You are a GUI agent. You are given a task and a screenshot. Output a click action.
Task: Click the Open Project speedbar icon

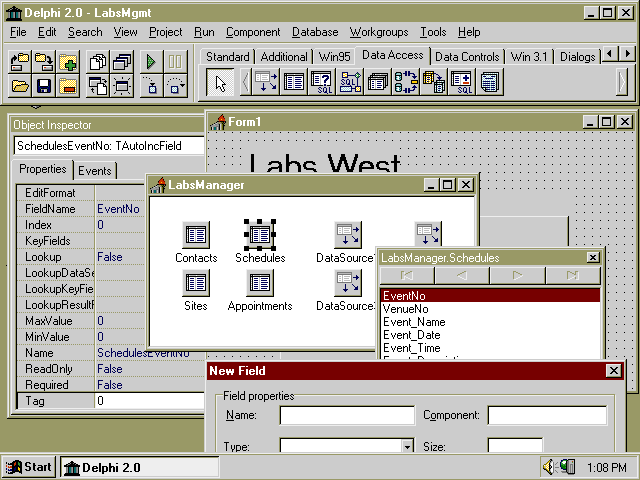[20, 62]
